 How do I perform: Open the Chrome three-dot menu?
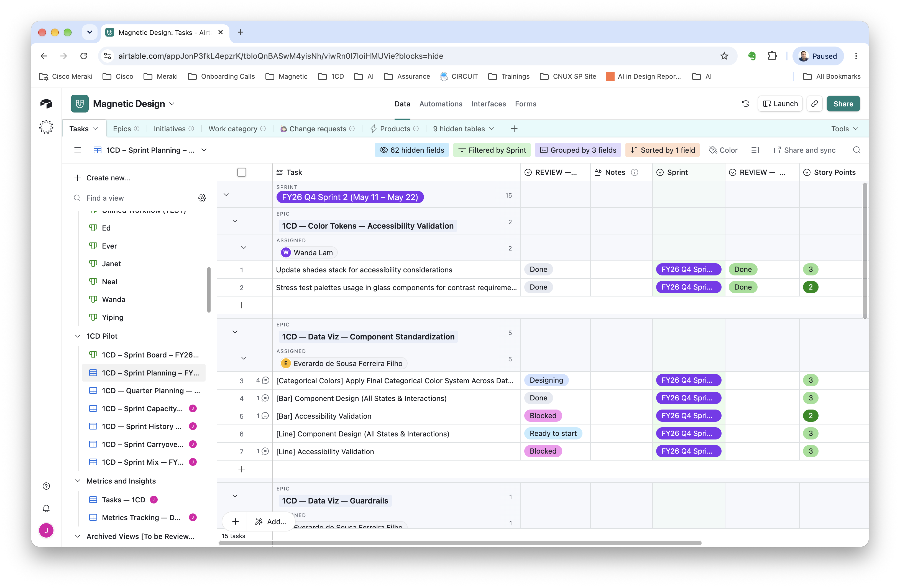[x=856, y=56]
